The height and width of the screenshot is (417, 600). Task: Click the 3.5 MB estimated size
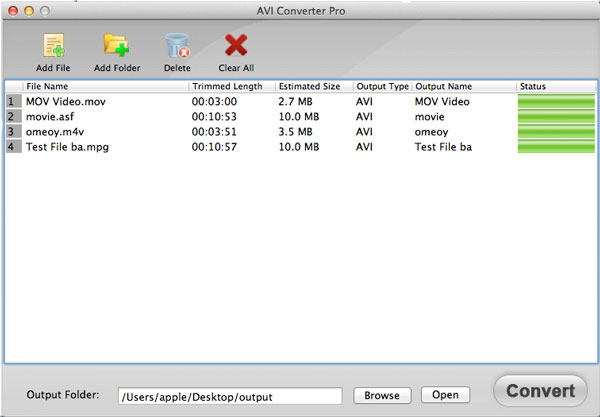click(295, 132)
